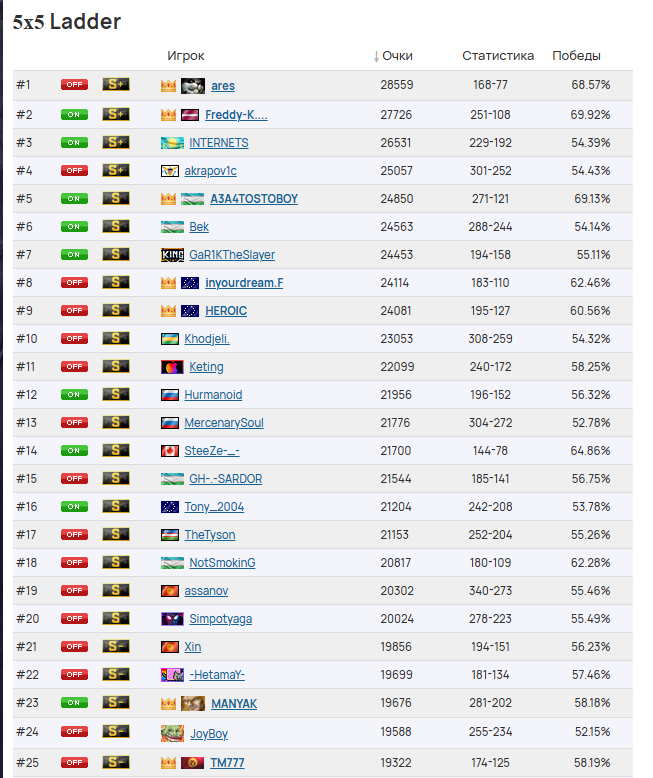Open the A3A4TOSTOBOY profile link

click(x=254, y=199)
